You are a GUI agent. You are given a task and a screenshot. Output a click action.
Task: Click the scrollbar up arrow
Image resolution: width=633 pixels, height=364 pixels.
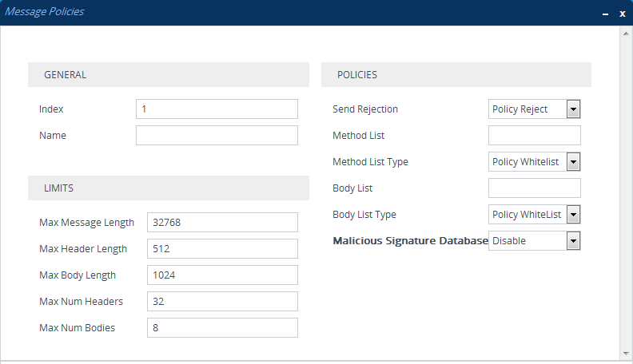[626, 34]
